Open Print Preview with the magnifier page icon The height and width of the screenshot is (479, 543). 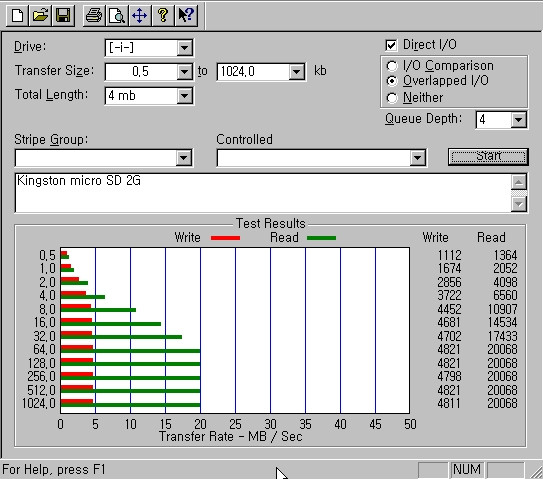[x=117, y=16]
